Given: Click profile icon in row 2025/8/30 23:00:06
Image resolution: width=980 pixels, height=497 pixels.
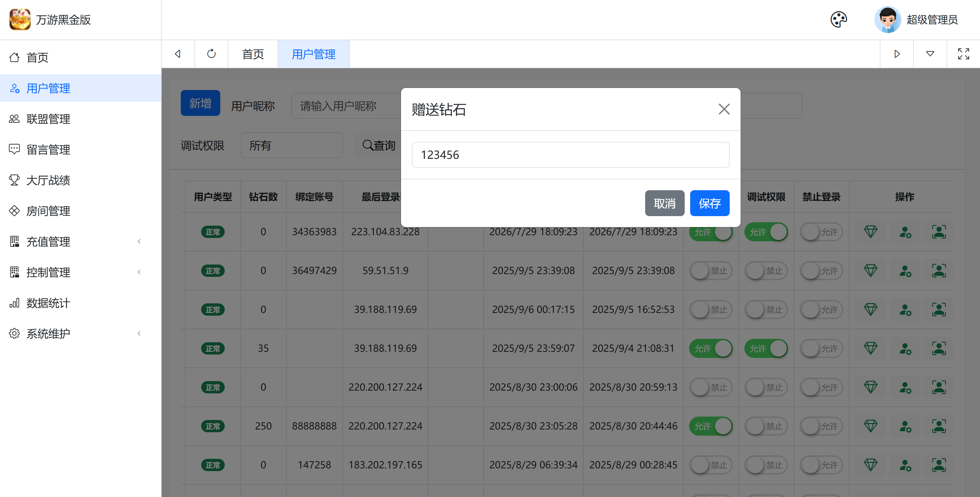Looking at the screenshot, I should pyautogui.click(x=938, y=387).
